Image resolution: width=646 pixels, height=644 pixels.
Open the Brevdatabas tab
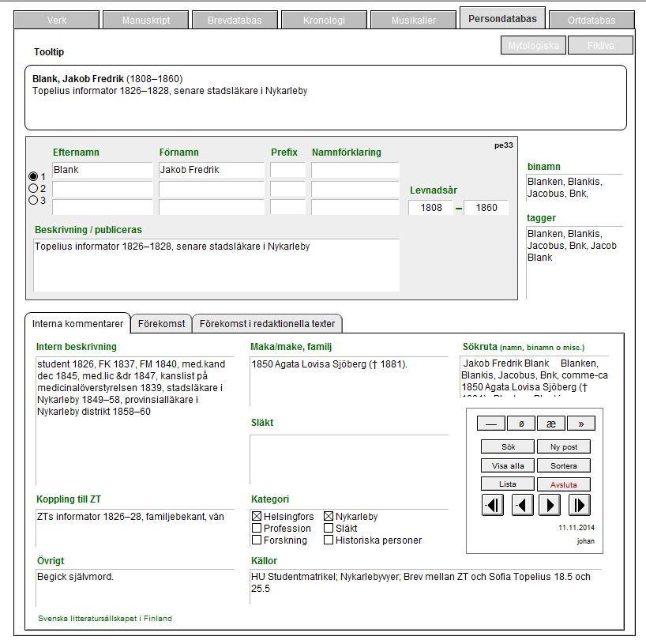click(x=235, y=21)
